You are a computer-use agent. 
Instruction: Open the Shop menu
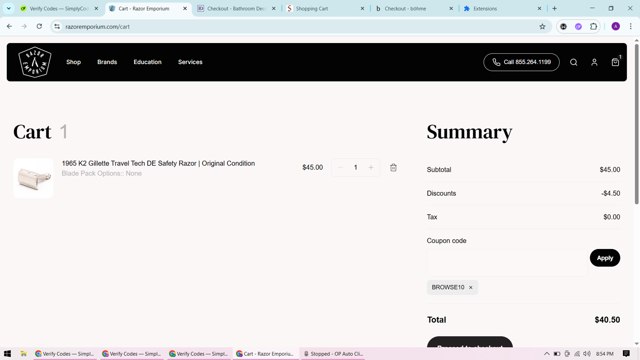point(73,62)
